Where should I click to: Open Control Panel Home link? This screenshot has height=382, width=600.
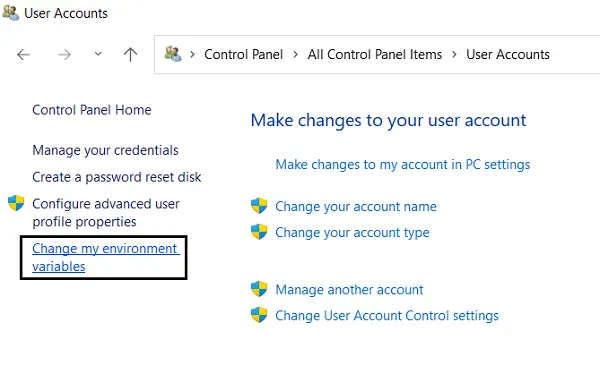[x=92, y=110]
